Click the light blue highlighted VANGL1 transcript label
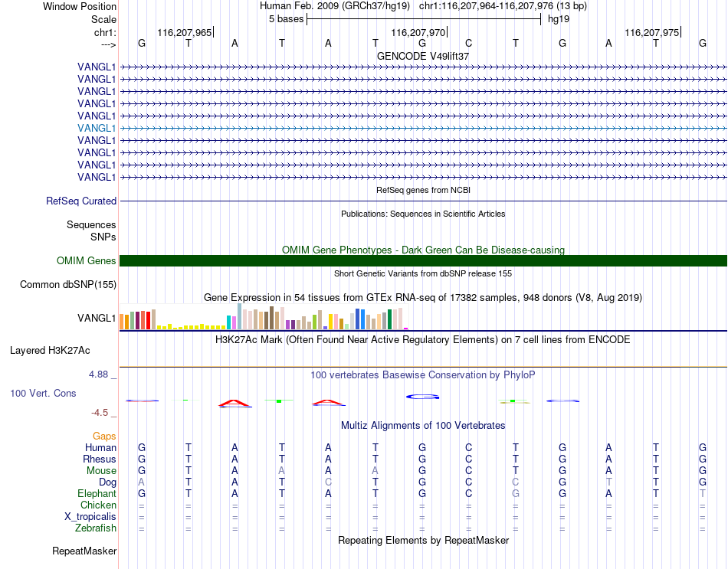728x569 pixels. click(97, 128)
